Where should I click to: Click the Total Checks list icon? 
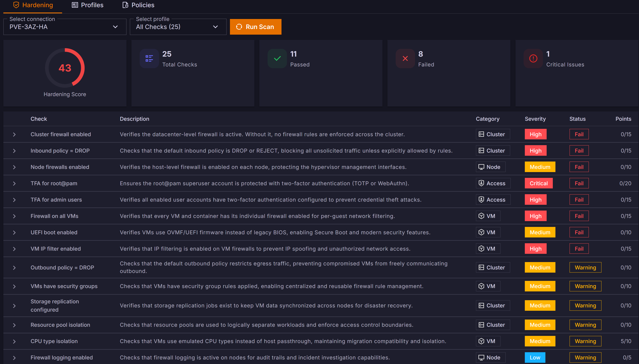(149, 59)
